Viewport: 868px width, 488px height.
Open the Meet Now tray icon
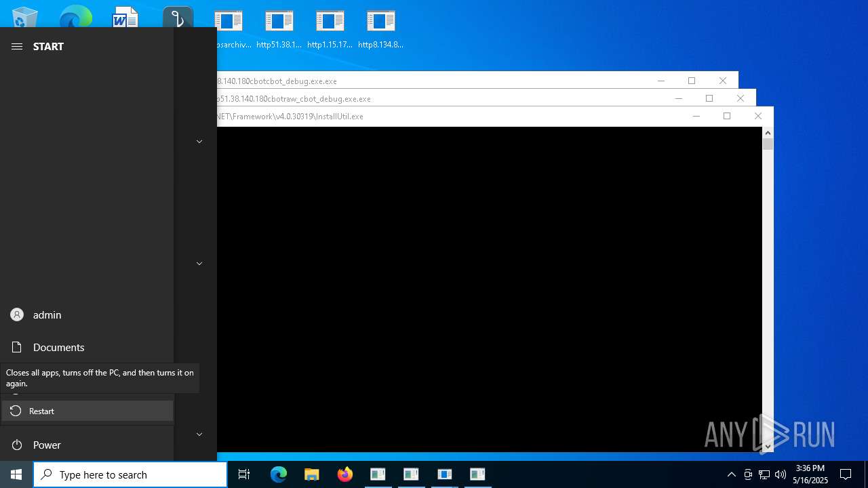tap(748, 474)
